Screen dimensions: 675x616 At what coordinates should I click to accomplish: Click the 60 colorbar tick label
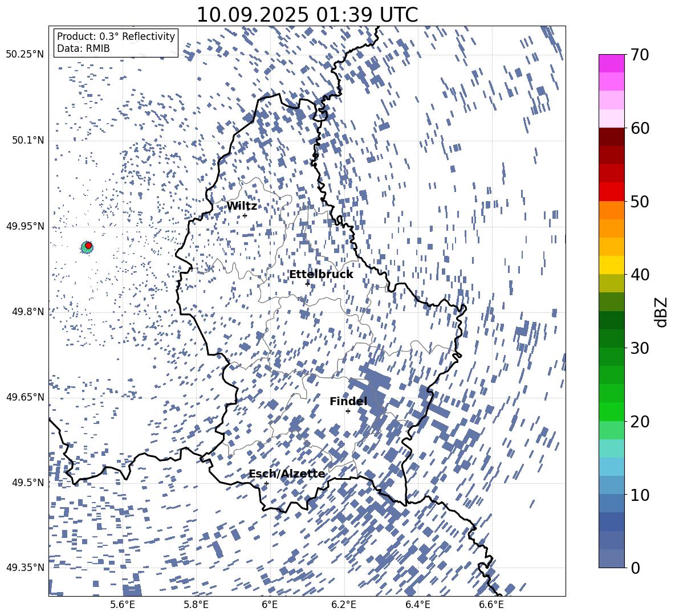click(x=639, y=128)
